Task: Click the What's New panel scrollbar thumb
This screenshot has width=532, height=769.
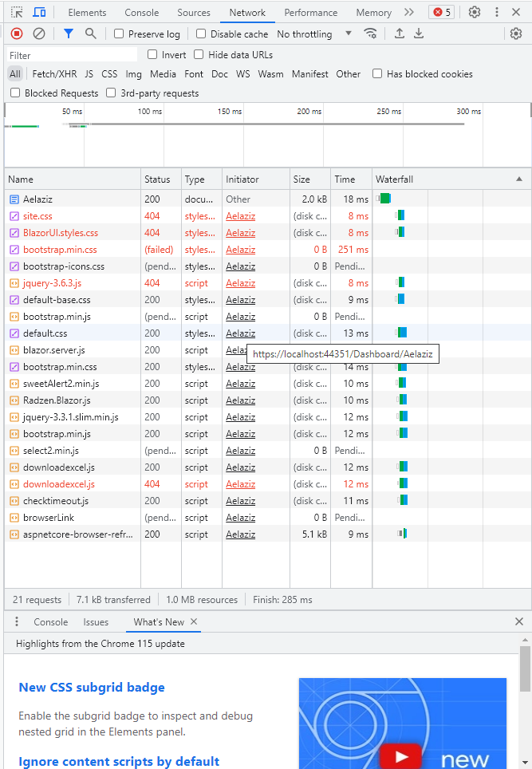Action: (525, 668)
